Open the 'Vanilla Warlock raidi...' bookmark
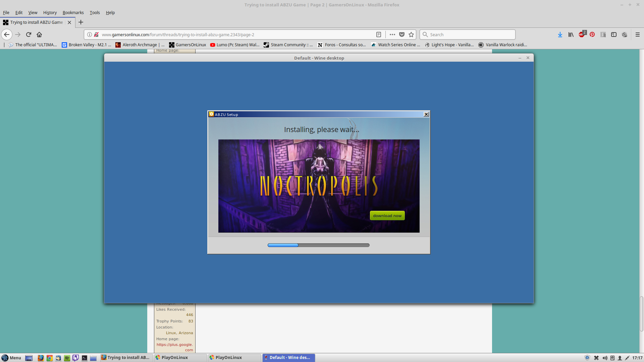644x362 pixels. pyautogui.click(x=503, y=45)
